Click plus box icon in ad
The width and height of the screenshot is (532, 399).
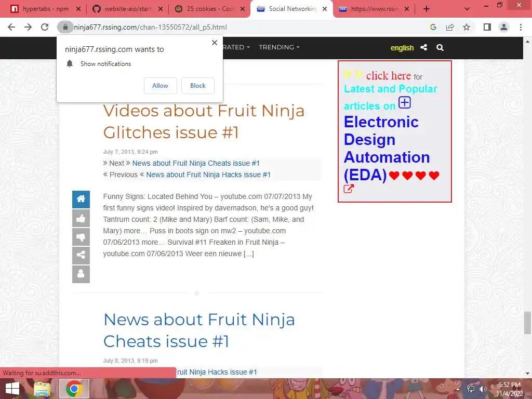pyautogui.click(x=404, y=102)
